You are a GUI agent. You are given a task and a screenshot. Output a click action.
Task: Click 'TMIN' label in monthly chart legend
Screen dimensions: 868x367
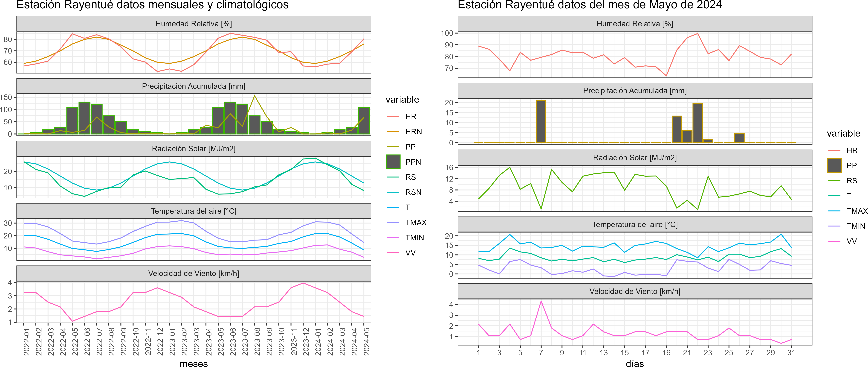[x=415, y=238]
